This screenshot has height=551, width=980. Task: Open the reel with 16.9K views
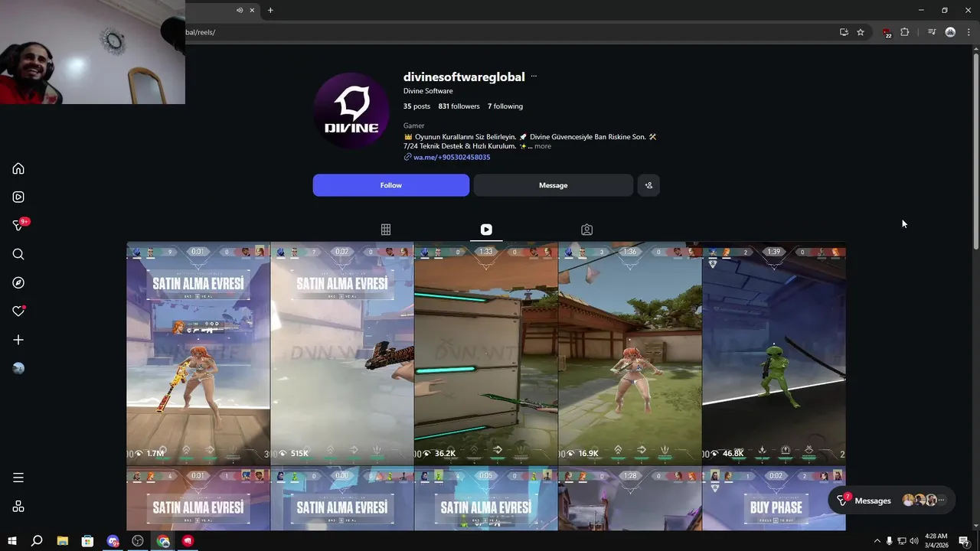point(630,354)
